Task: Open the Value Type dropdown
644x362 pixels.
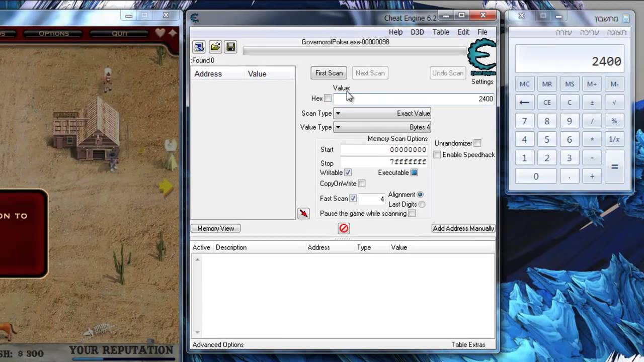Action: click(382, 127)
